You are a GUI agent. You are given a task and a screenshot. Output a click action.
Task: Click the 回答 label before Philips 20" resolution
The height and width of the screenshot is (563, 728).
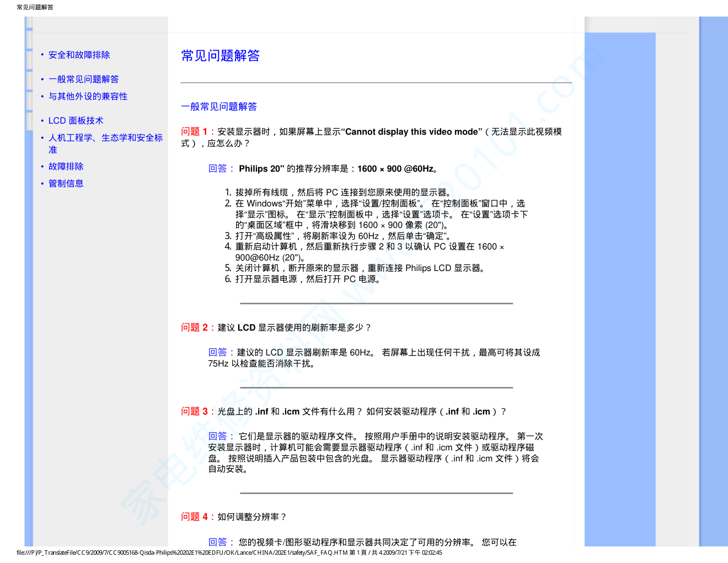pos(218,169)
